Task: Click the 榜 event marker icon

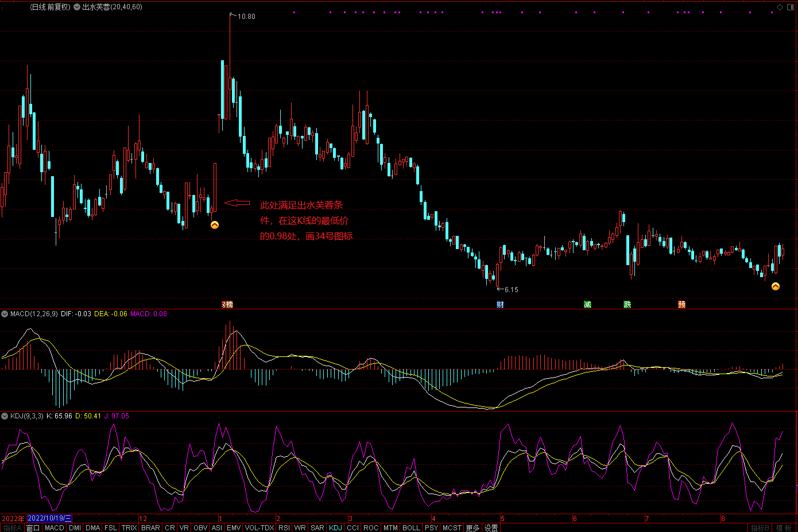Action: (228, 304)
